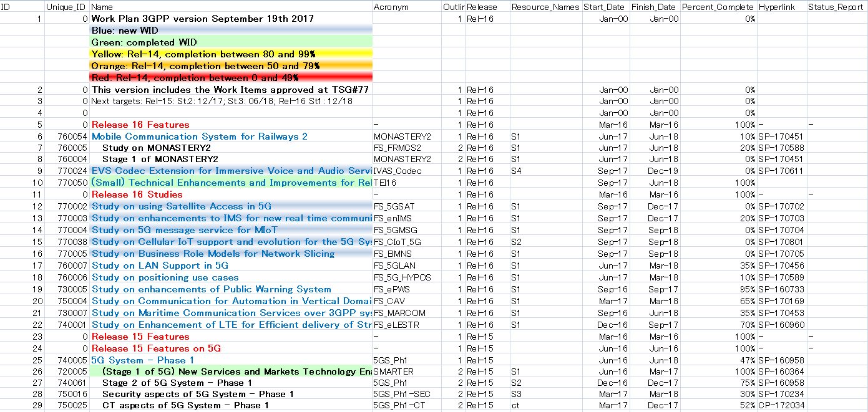This screenshot has height=412, width=868.
Task: Click the SP-170456 hyperlink cell
Action: click(x=782, y=266)
